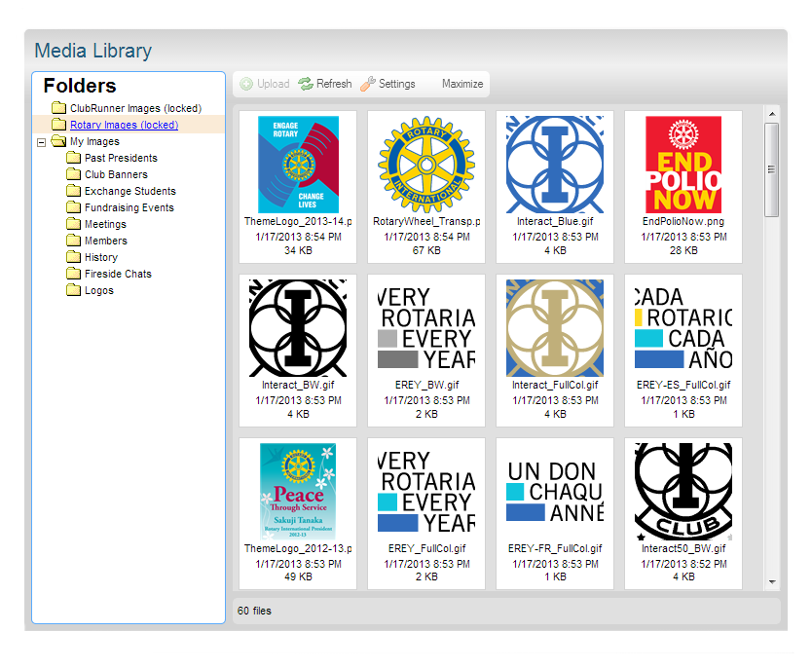
Task: Select the RotaryWheel_Transp thumbnail
Action: tap(426, 165)
